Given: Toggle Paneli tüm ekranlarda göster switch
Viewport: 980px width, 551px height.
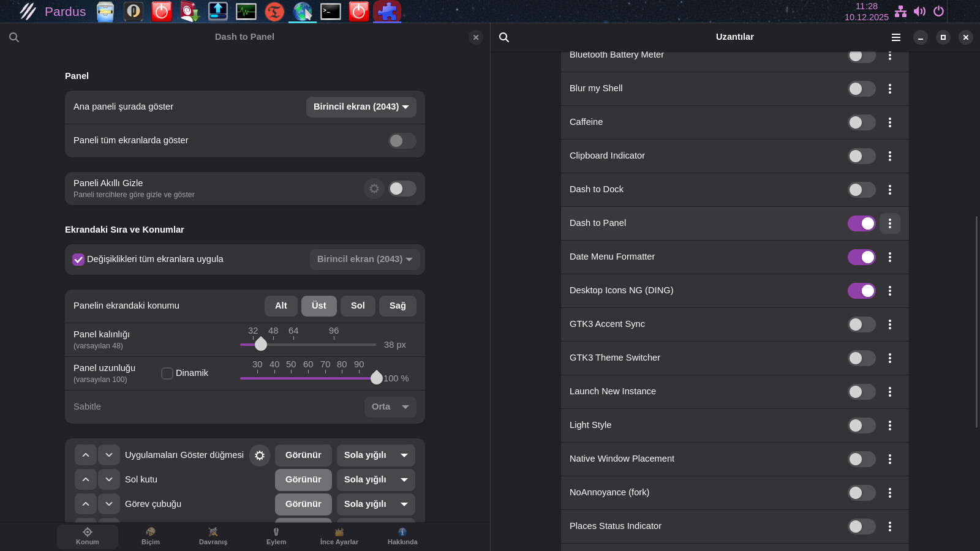Looking at the screenshot, I should point(402,141).
